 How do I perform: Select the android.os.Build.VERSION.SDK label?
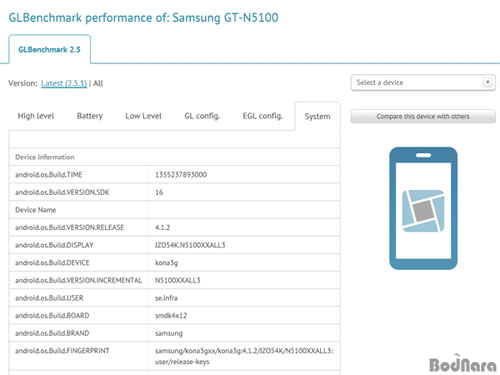pyautogui.click(x=62, y=192)
